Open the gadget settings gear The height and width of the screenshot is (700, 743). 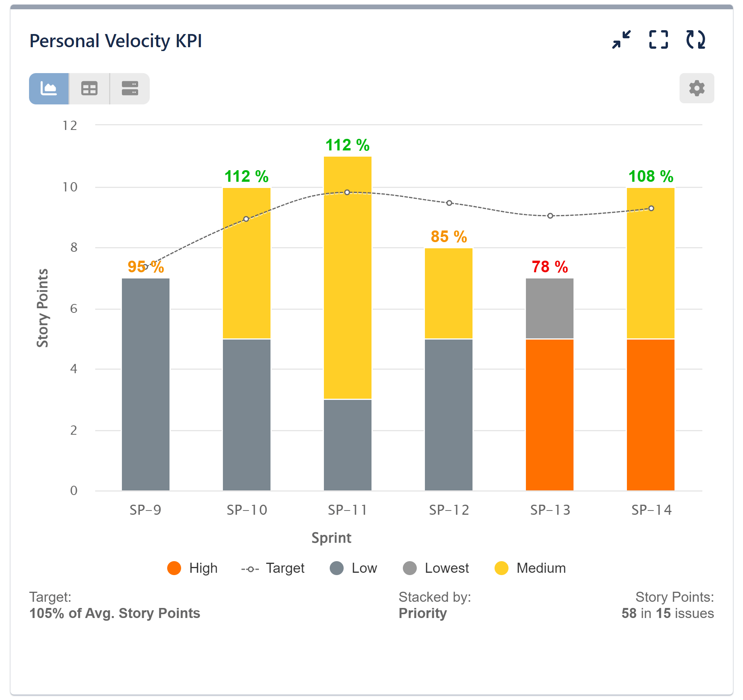tap(697, 89)
